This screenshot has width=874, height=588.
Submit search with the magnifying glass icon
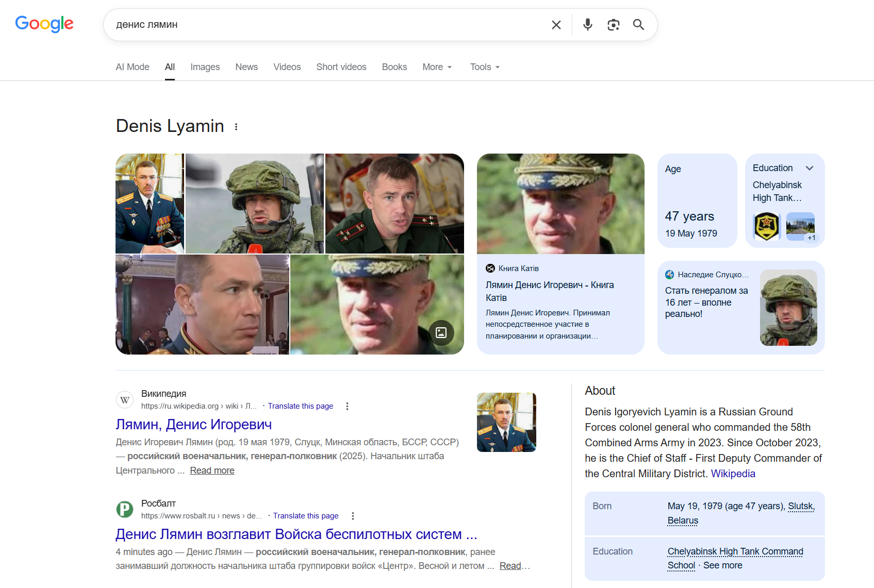tap(639, 25)
